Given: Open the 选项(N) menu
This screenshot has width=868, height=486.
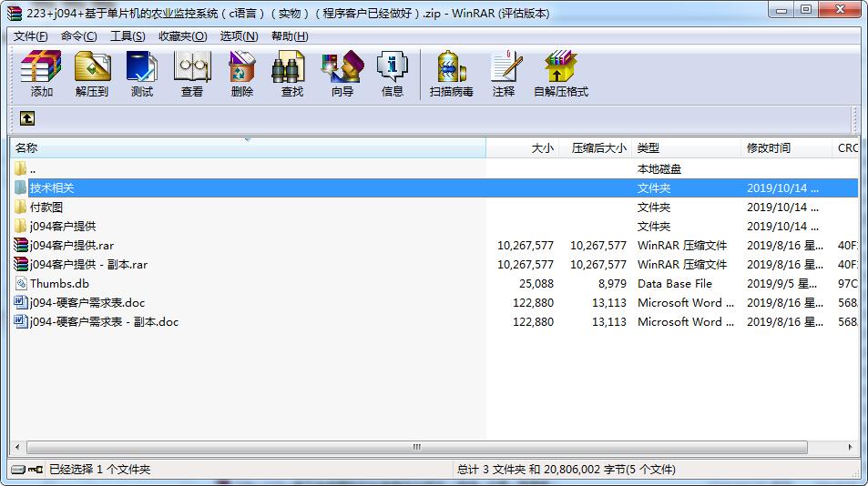Looking at the screenshot, I should [240, 35].
